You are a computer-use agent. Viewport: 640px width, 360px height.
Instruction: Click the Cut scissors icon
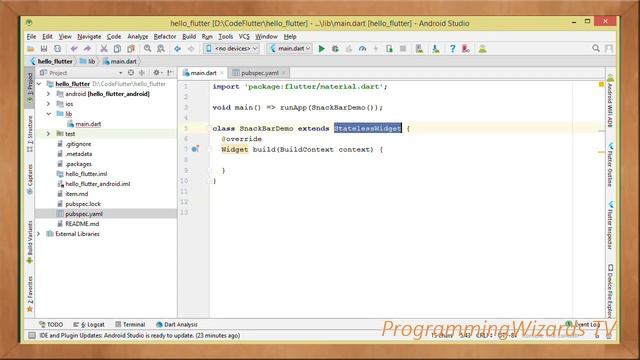pyautogui.click(x=104, y=49)
